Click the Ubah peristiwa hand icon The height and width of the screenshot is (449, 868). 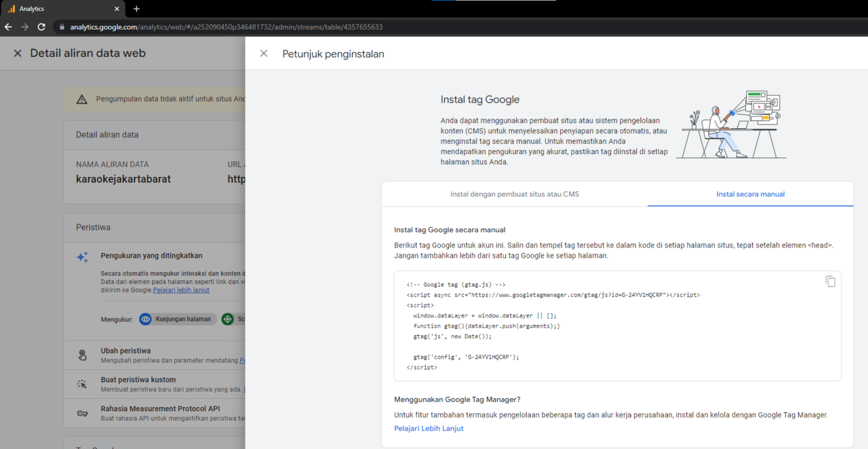coord(82,355)
